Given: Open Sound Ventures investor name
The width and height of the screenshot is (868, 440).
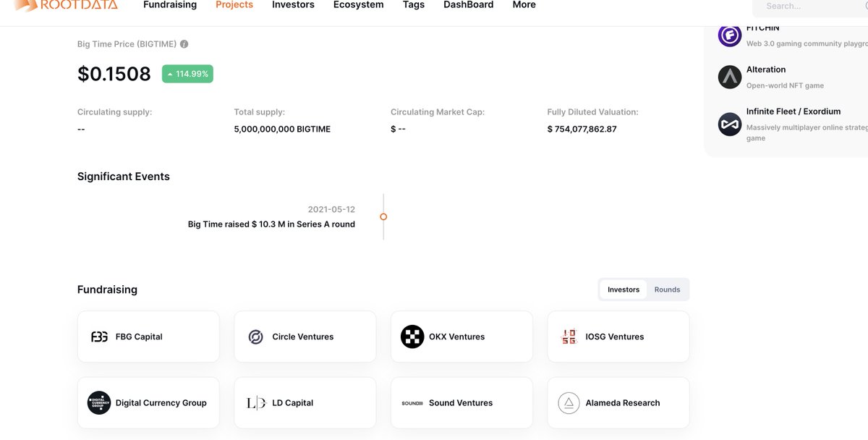Looking at the screenshot, I should (461, 402).
